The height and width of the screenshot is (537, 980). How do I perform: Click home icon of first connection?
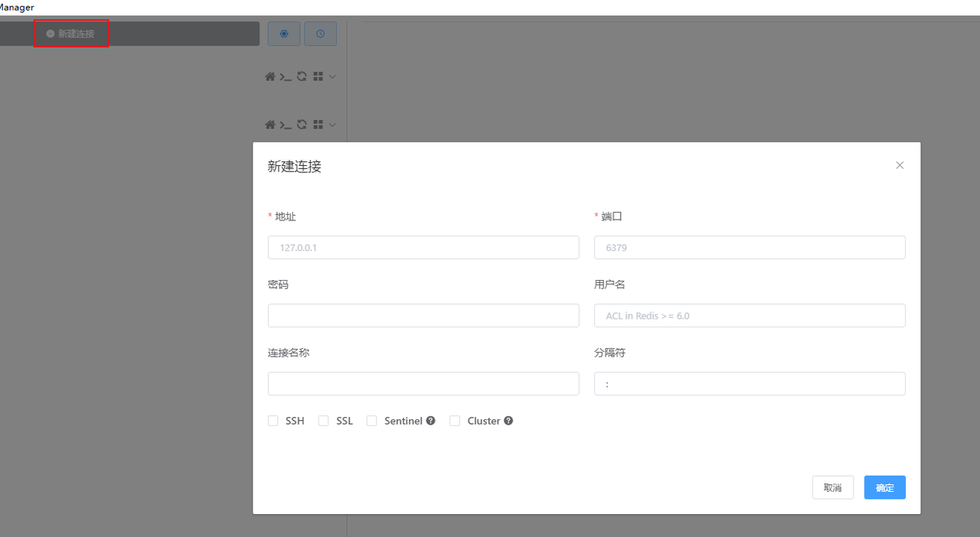pyautogui.click(x=269, y=76)
